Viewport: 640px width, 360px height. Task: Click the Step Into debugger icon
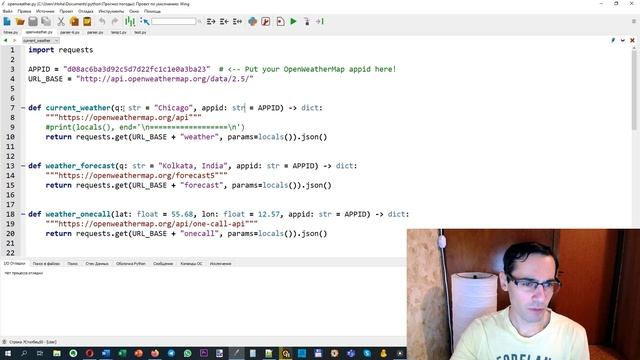click(x=307, y=21)
